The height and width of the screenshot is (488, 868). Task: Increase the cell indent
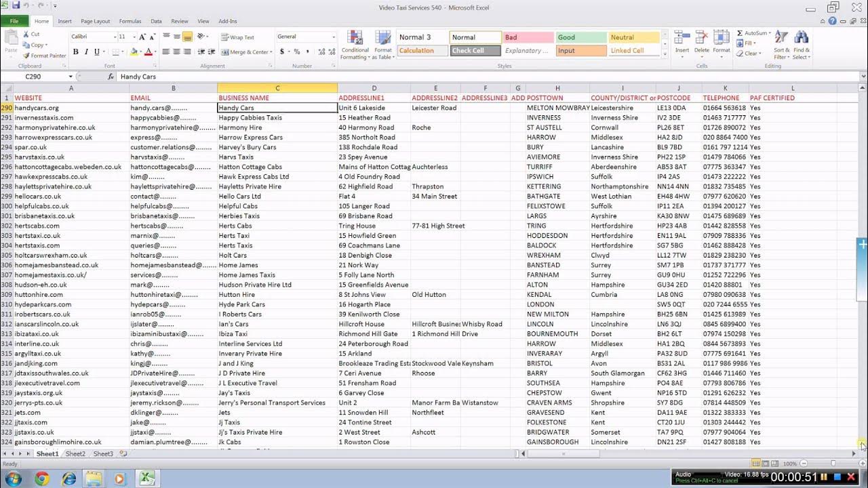210,52
